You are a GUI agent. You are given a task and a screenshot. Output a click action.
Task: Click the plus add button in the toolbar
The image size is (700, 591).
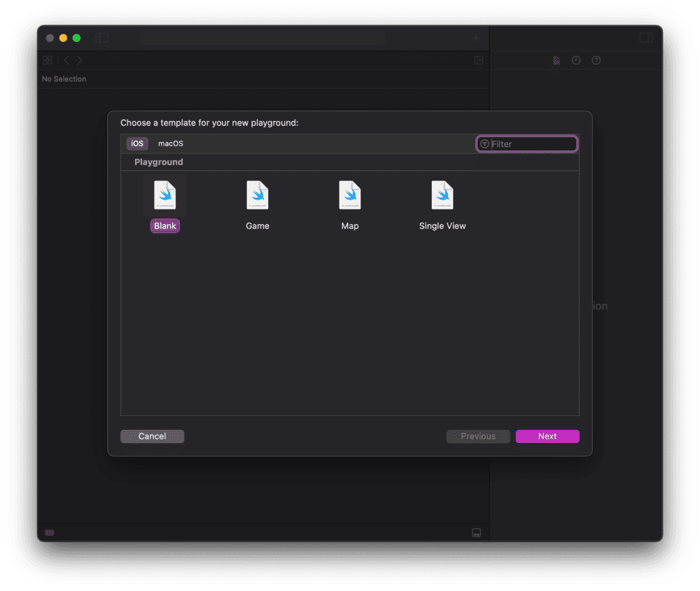tap(476, 39)
